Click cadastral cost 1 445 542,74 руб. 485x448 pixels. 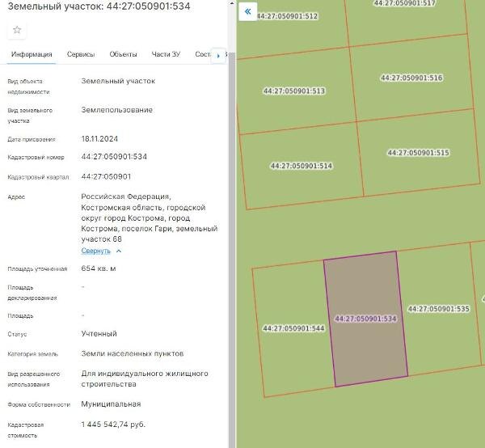click(113, 425)
